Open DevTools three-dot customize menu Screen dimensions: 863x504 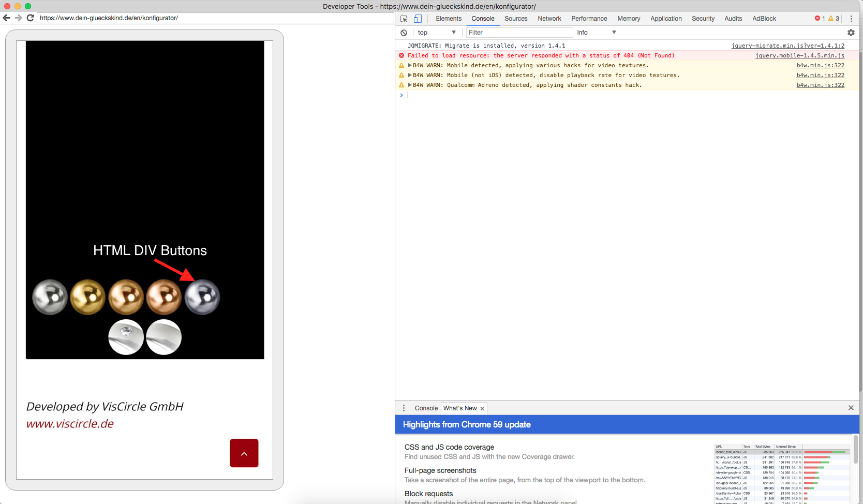point(851,19)
